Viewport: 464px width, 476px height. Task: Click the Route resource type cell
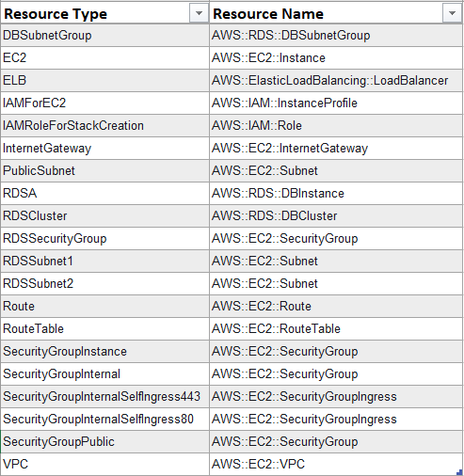point(104,307)
